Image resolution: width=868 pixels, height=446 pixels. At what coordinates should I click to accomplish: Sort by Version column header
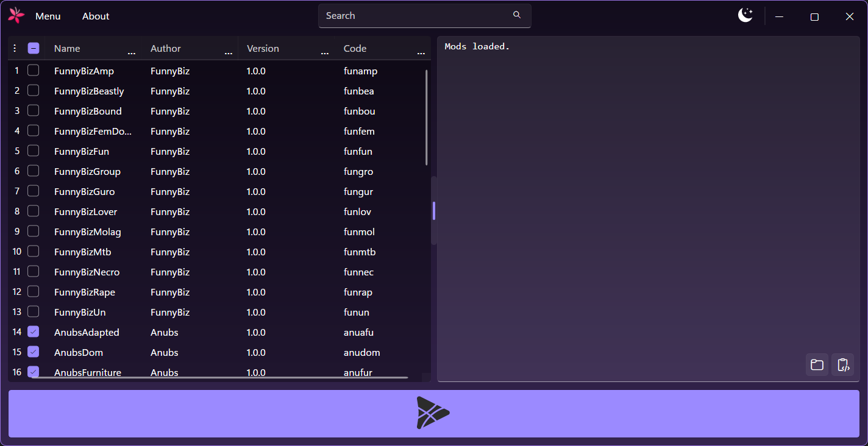pyautogui.click(x=263, y=49)
